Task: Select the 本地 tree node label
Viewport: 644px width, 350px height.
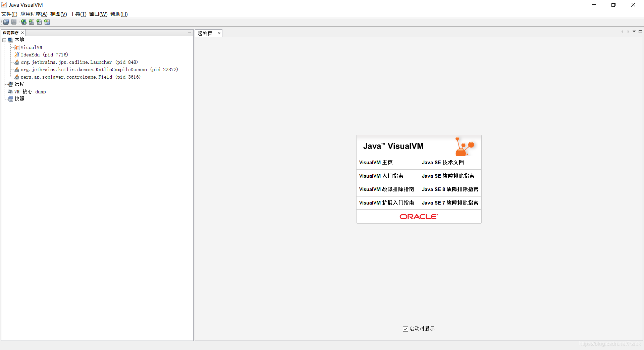Action: pos(19,40)
